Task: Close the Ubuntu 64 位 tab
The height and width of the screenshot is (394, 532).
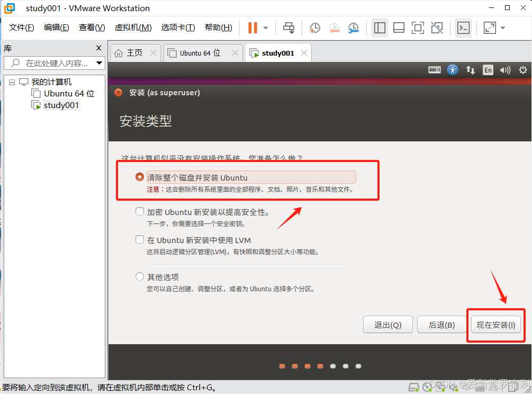Action: click(235, 53)
